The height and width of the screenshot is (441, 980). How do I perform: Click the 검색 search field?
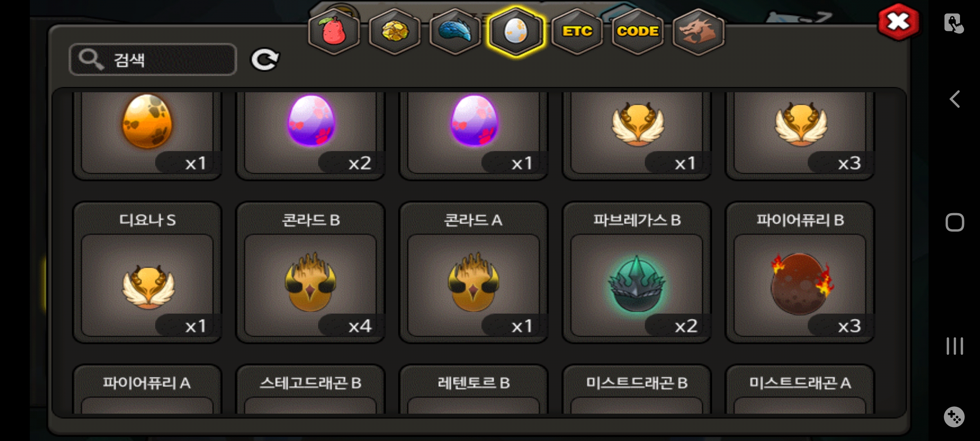pyautogui.click(x=153, y=60)
